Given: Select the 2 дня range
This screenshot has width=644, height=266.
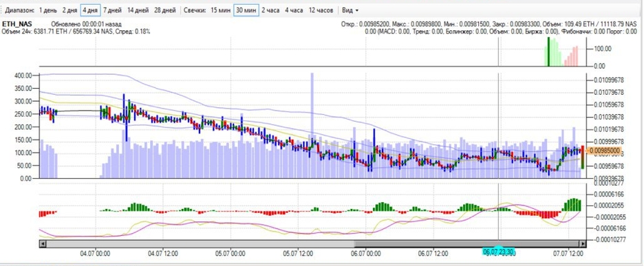Looking at the screenshot, I should [69, 10].
